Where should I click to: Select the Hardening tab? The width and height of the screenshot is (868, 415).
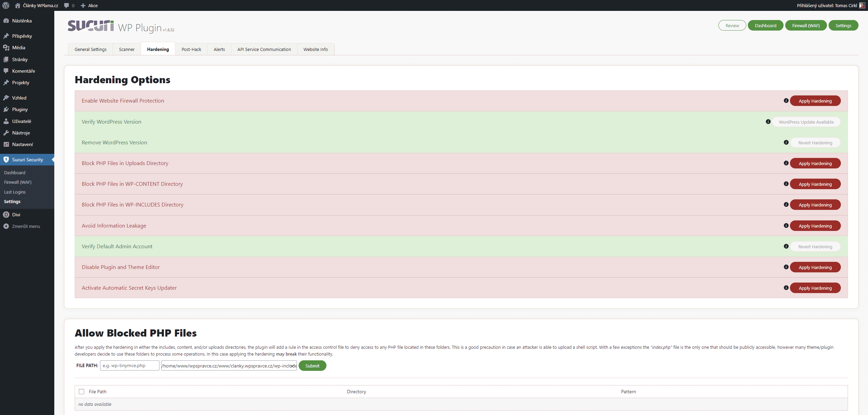click(158, 49)
